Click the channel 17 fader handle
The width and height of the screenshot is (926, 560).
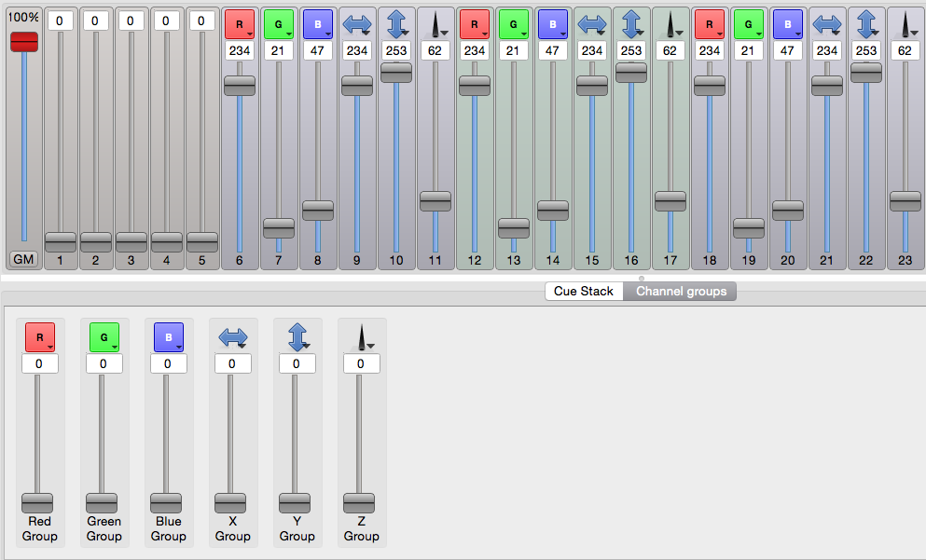[x=670, y=200]
